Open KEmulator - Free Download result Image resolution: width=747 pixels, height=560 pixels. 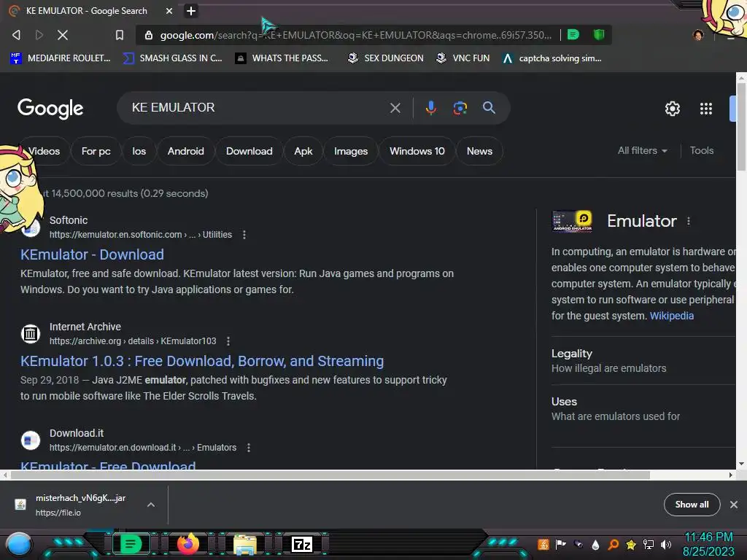108,465
